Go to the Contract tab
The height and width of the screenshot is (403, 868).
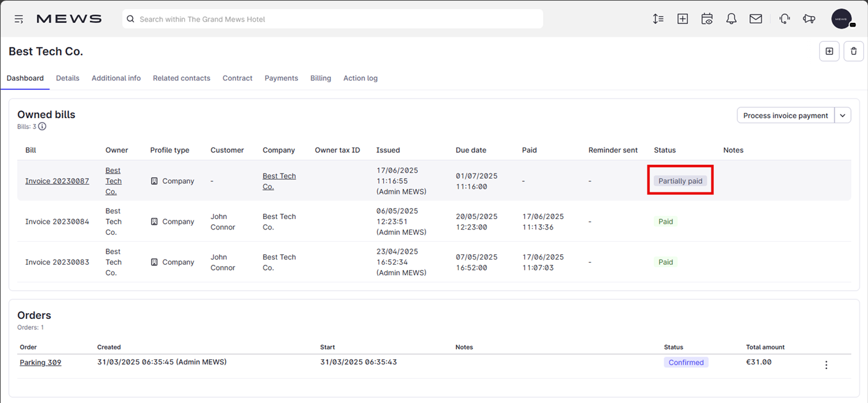(x=238, y=78)
